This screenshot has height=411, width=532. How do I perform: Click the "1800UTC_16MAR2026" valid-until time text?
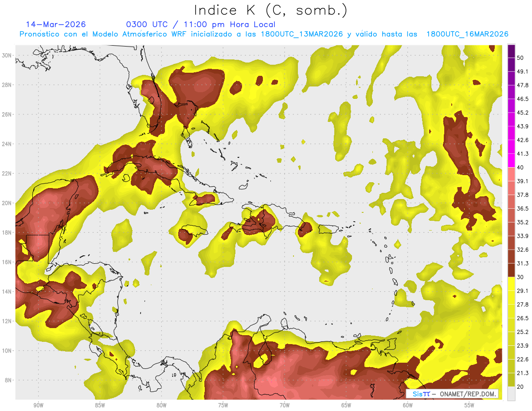coord(467,34)
